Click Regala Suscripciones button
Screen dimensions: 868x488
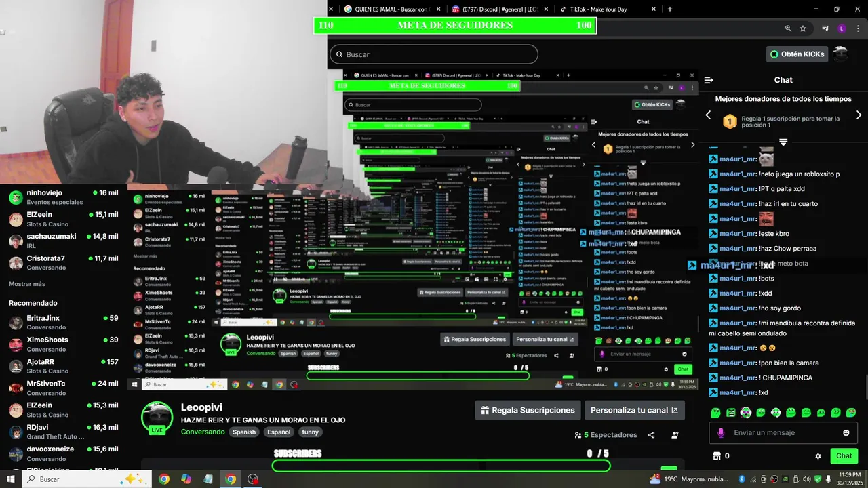(528, 410)
